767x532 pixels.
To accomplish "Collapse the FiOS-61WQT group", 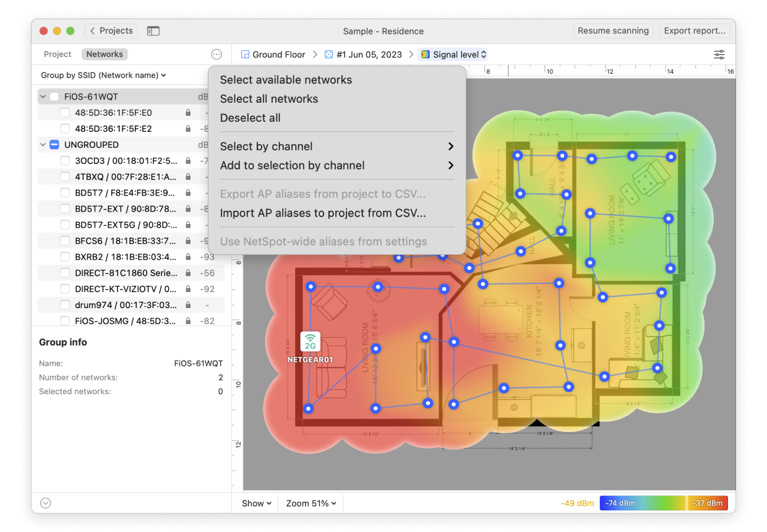I will (43, 97).
